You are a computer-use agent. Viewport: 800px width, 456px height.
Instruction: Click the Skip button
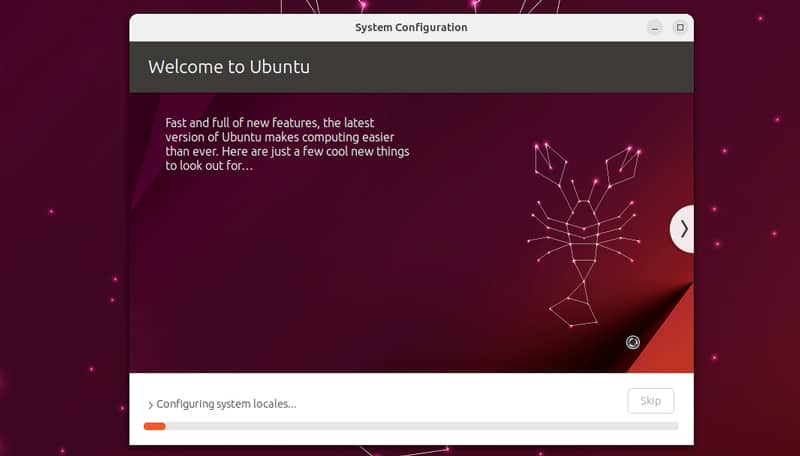[x=651, y=401]
